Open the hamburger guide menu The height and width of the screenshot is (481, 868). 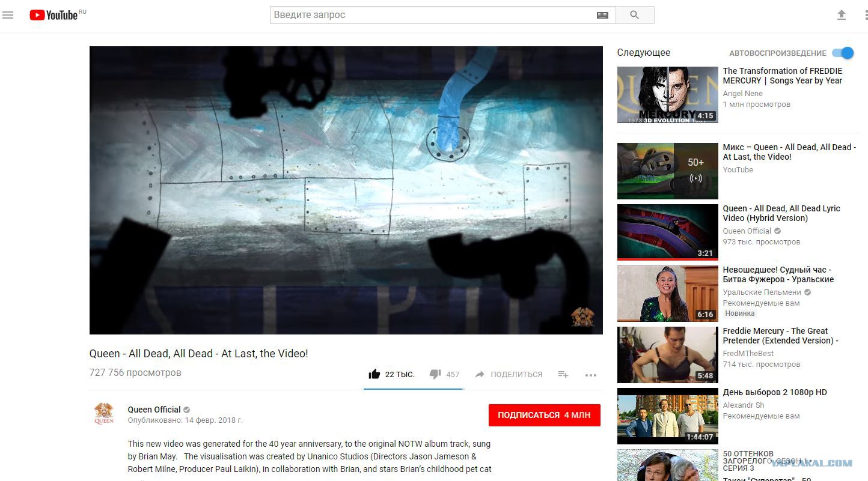8,15
